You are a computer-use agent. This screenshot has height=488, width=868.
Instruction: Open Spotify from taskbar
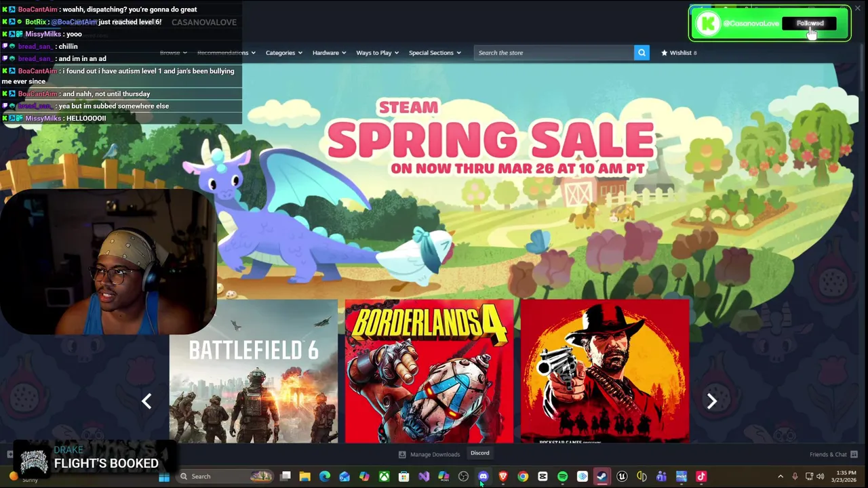click(x=562, y=476)
